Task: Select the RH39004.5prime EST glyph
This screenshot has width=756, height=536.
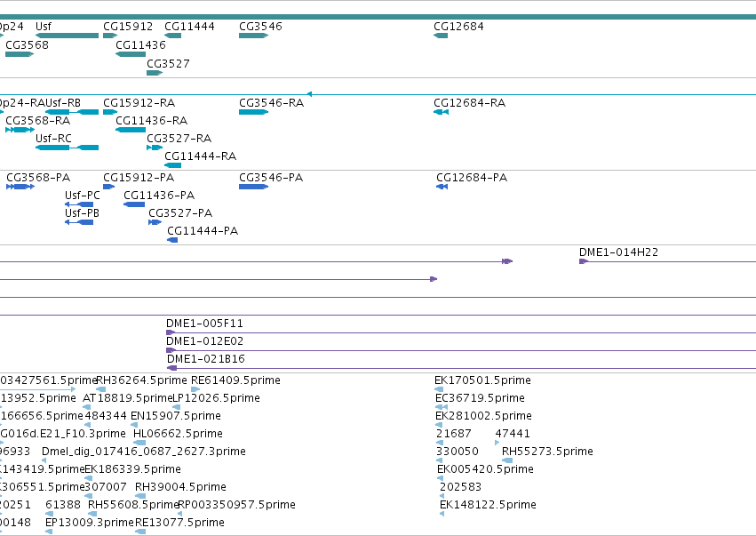Action: point(140,496)
